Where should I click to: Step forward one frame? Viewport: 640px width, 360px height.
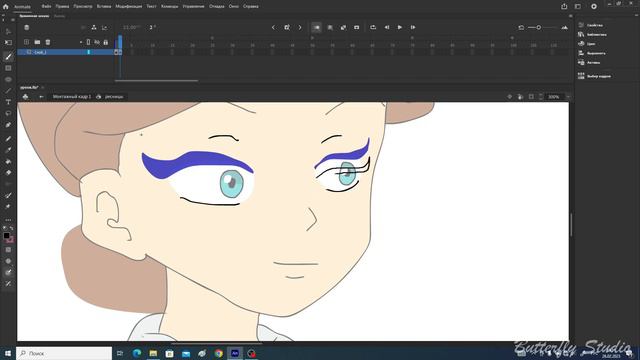pos(413,27)
